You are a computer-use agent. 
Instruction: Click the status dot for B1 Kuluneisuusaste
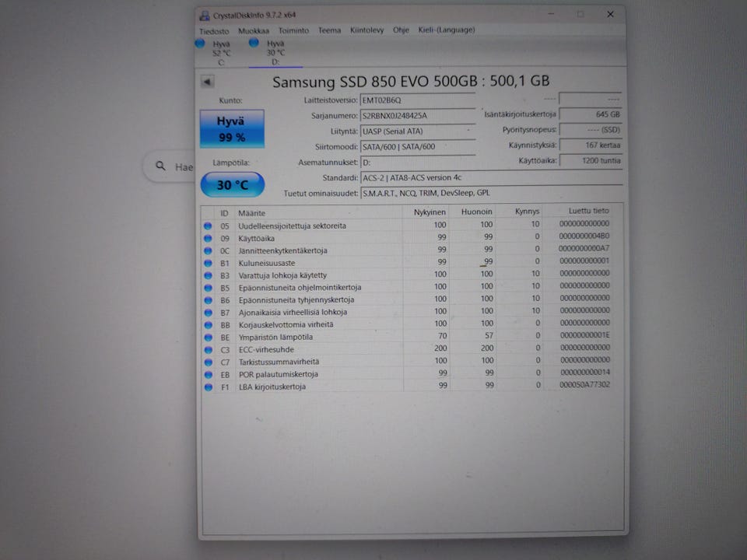tap(209, 264)
